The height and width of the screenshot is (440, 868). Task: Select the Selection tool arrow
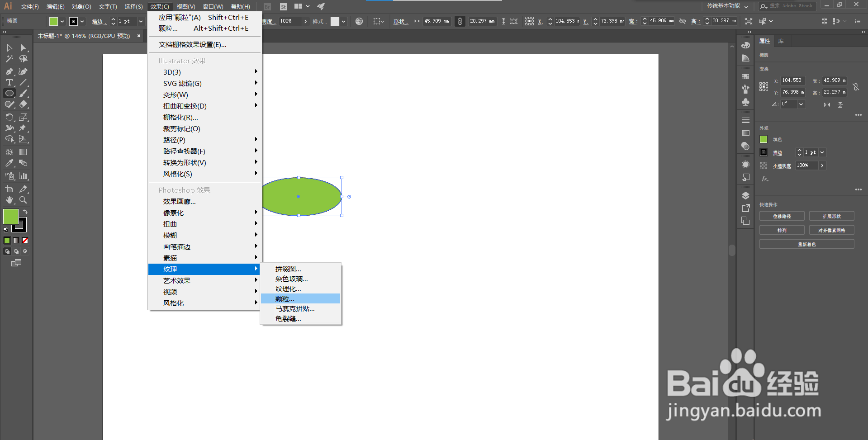click(9, 48)
